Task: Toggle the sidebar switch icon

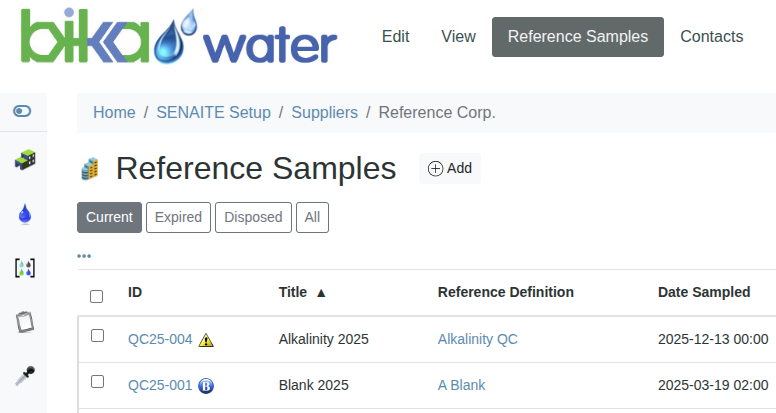Action: [x=23, y=111]
